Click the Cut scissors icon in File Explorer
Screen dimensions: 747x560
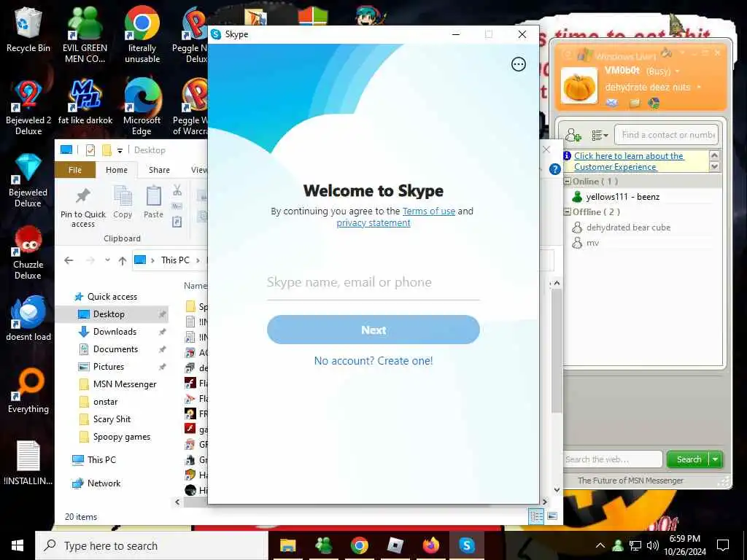pos(177,190)
